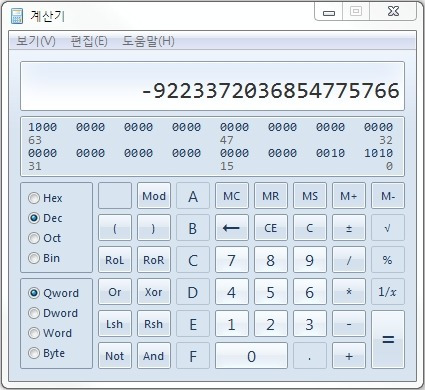The height and width of the screenshot is (390, 425).
Task: Click the number 5 key
Action: 271,292
